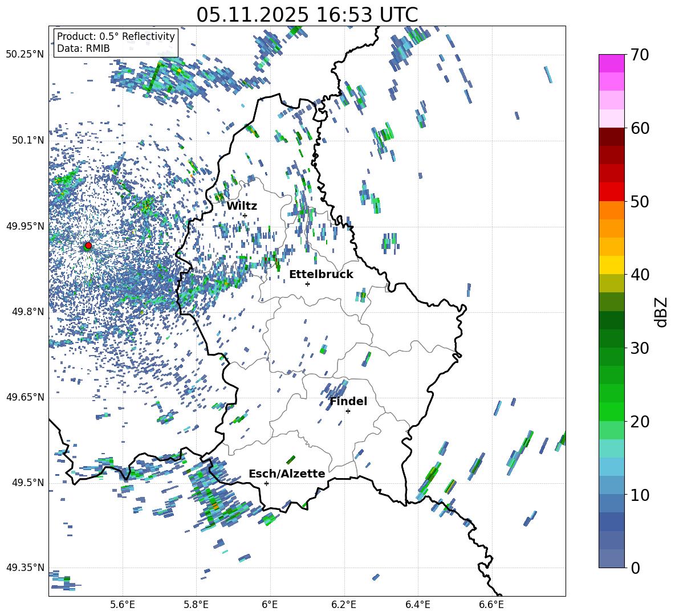Click the Findel location cross marker
Screen dimensions: 675x616
[x=348, y=411]
